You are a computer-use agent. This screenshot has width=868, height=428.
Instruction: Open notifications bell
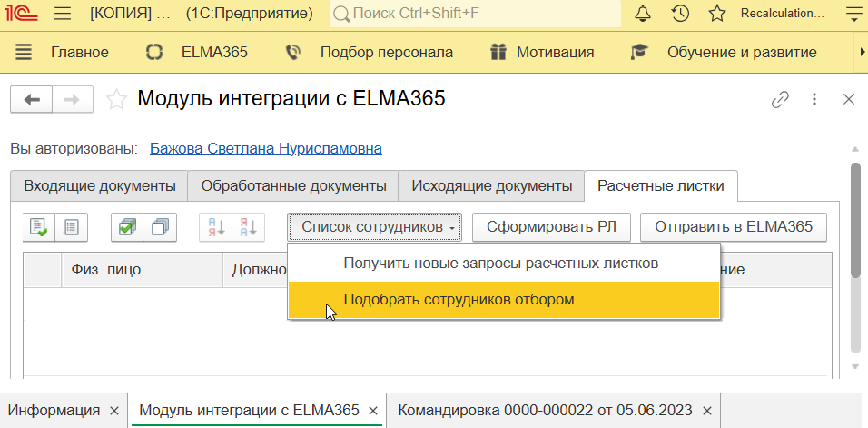click(643, 14)
